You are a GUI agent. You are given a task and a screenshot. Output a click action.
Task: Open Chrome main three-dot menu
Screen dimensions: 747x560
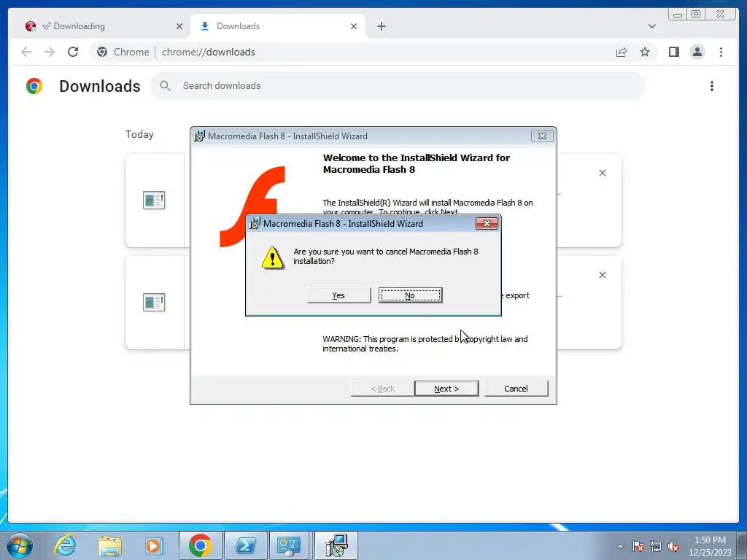pos(721,52)
